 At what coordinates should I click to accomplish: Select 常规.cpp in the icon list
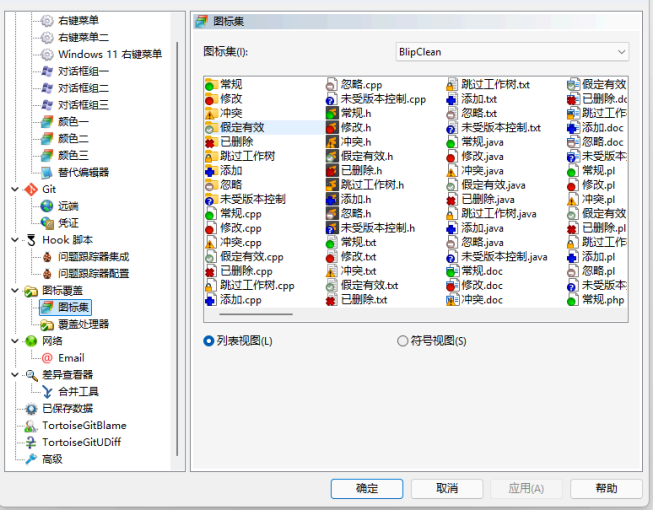pyautogui.click(x=241, y=214)
